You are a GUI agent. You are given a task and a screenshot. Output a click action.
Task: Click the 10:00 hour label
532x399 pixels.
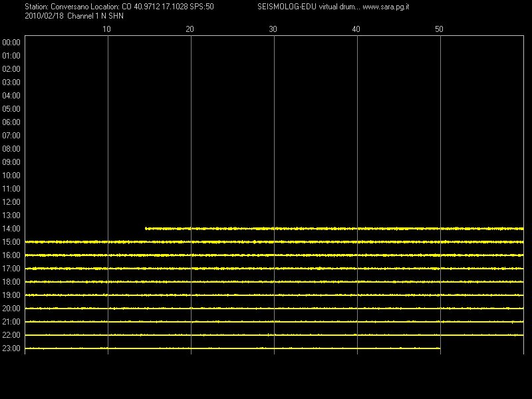coord(11,176)
